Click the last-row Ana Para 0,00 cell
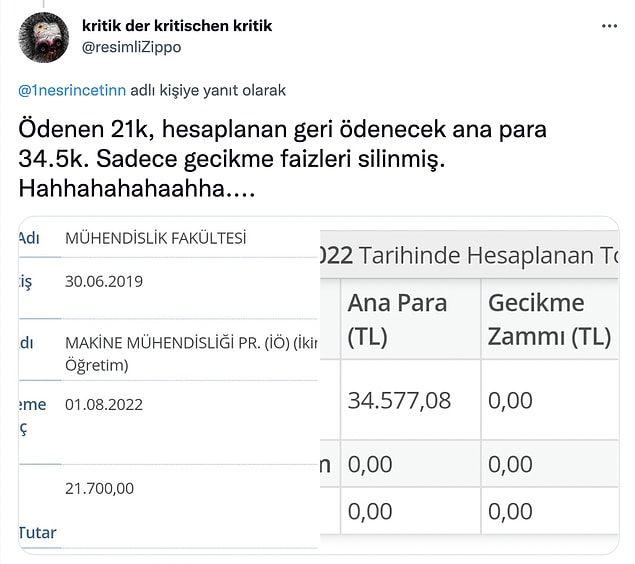 point(370,511)
